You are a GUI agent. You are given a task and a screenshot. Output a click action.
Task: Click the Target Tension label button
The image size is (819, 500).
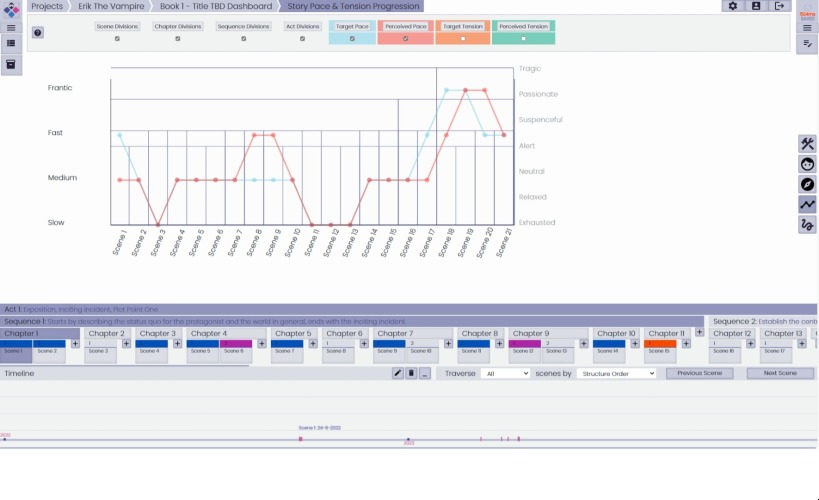tap(463, 26)
